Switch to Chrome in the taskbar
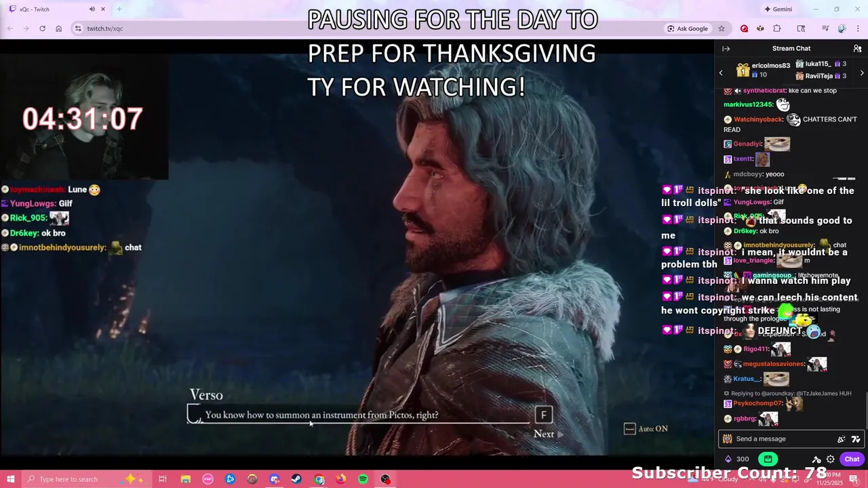 319,479
